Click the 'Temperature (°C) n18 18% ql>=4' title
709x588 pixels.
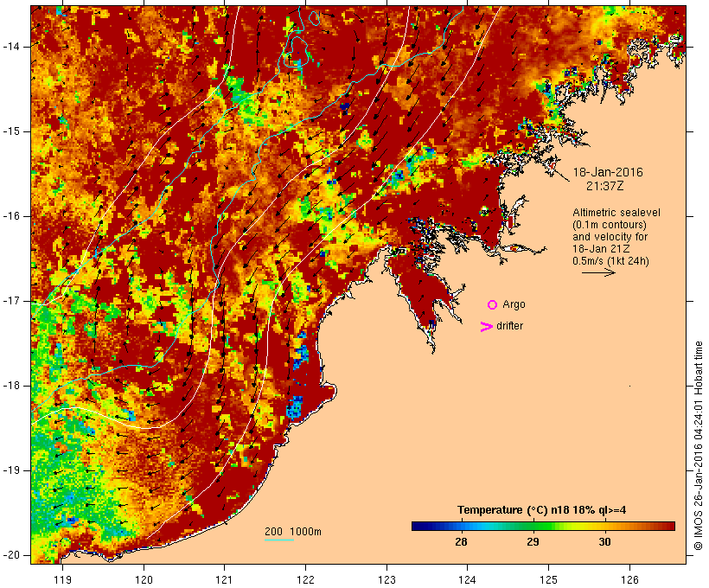(542, 510)
